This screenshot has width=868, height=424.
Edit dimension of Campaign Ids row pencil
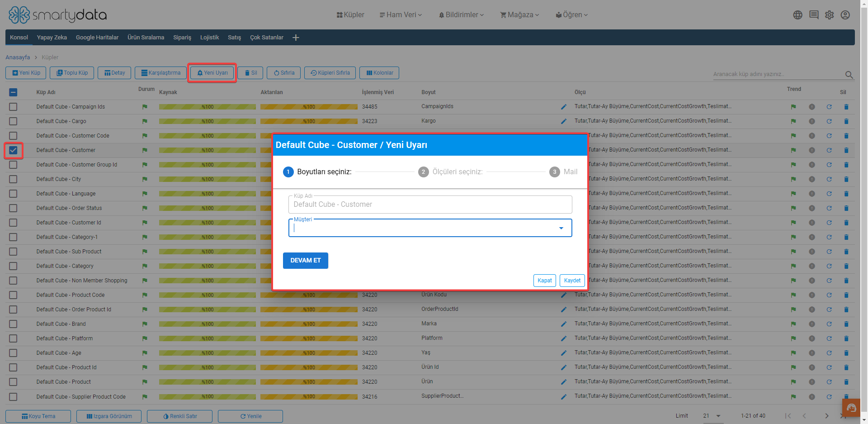click(x=564, y=107)
